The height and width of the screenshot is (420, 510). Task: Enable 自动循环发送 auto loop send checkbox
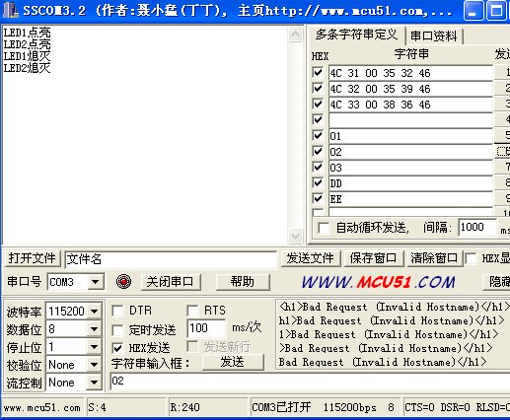tap(324, 228)
